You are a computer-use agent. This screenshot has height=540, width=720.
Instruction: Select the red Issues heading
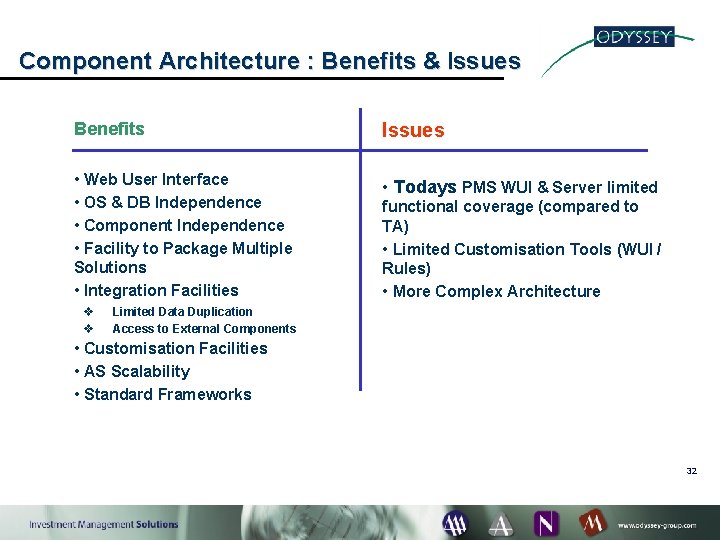[x=413, y=130]
